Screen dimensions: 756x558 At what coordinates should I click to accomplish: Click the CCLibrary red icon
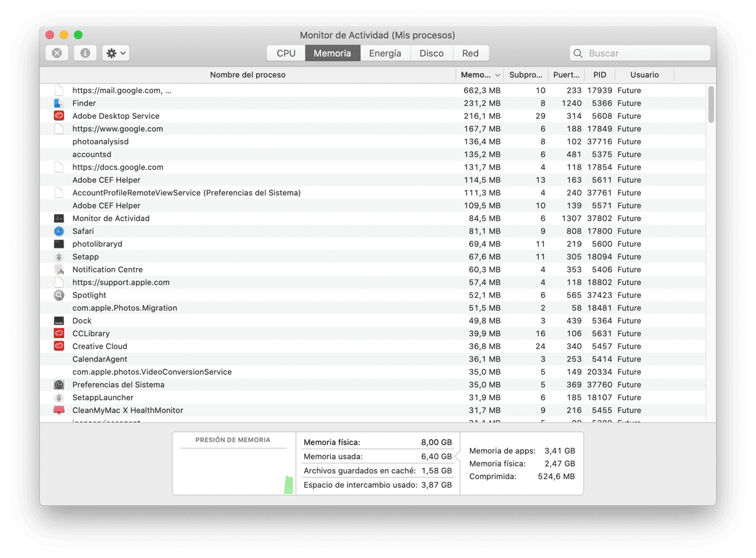point(59,333)
